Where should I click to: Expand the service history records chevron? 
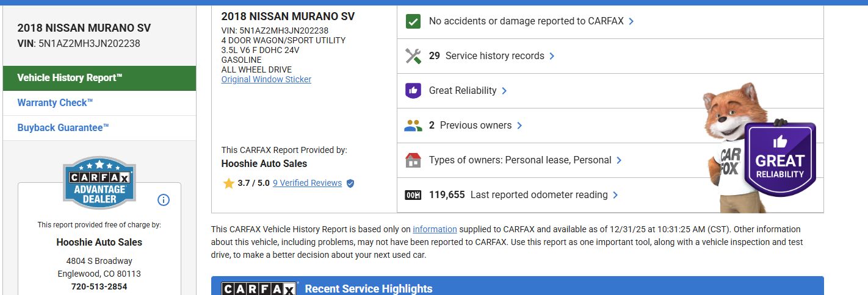point(552,56)
